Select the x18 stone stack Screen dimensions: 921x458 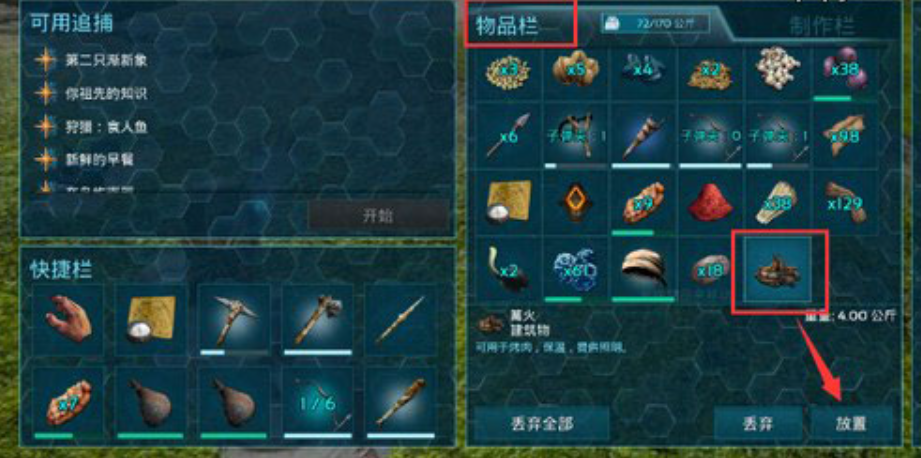pos(711,270)
